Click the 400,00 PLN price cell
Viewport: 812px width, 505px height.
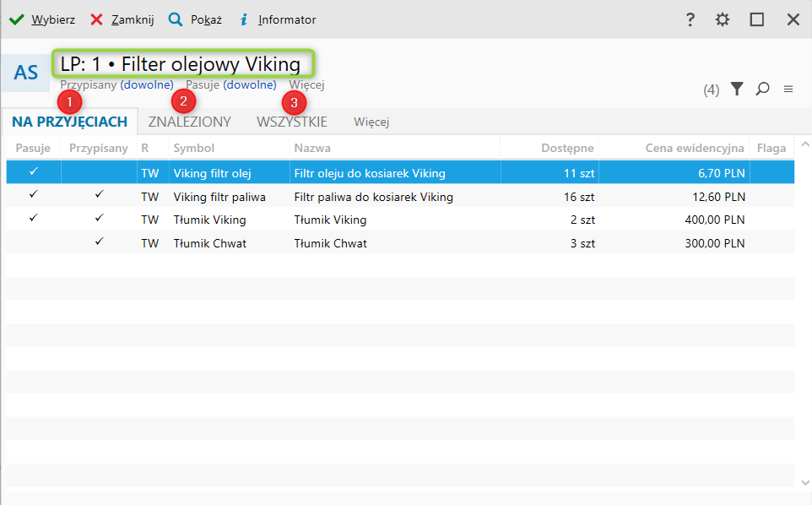tap(715, 220)
